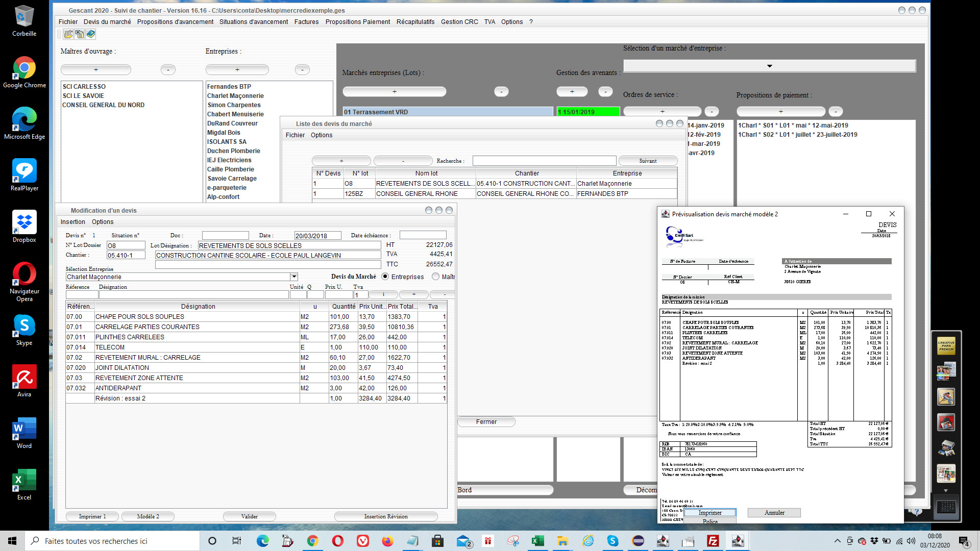Viewport: 980px width, 551px height.
Task: Click the Excel icon in the taskbar
Action: [x=537, y=541]
